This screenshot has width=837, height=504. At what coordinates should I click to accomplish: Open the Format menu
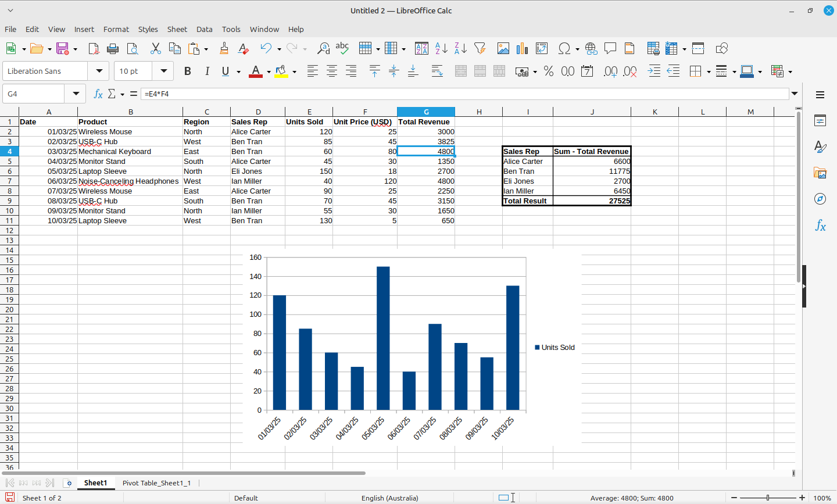(x=116, y=29)
